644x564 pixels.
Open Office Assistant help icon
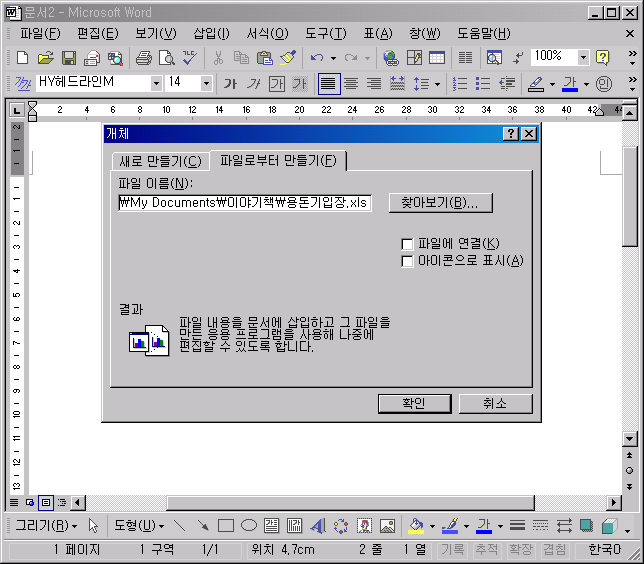(x=603, y=58)
